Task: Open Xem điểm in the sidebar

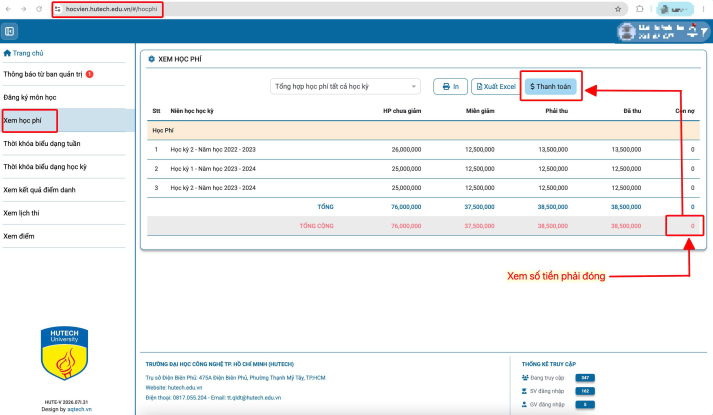Action: tap(19, 236)
